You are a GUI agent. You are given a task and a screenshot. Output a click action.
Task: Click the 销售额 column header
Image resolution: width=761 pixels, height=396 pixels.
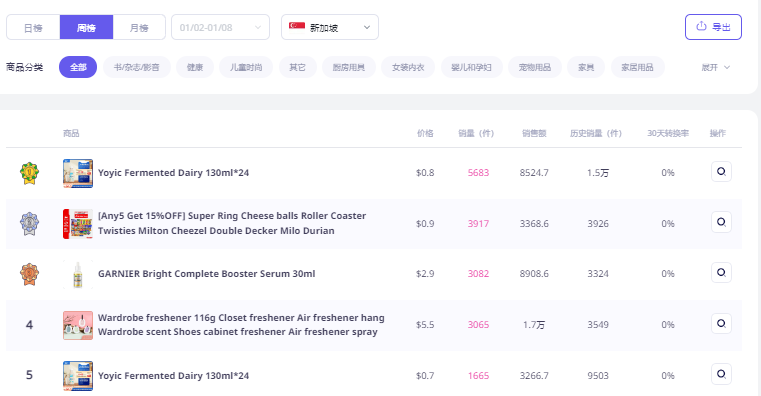tap(534, 133)
